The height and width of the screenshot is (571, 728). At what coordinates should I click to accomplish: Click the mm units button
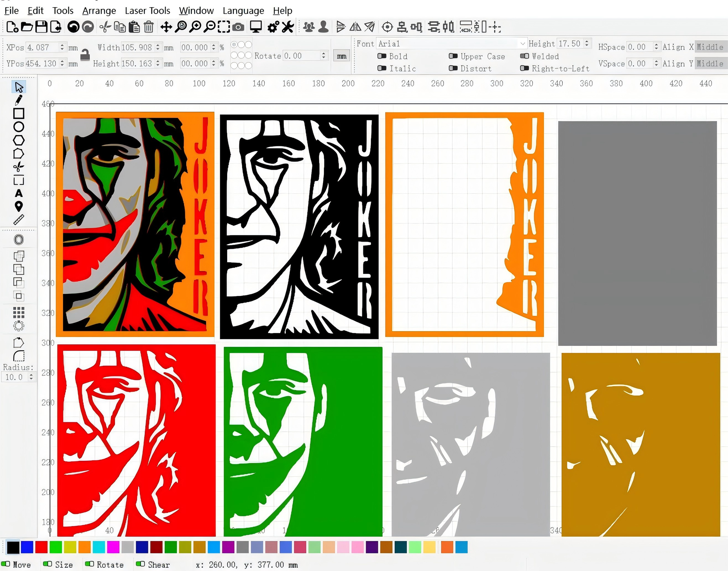point(342,56)
